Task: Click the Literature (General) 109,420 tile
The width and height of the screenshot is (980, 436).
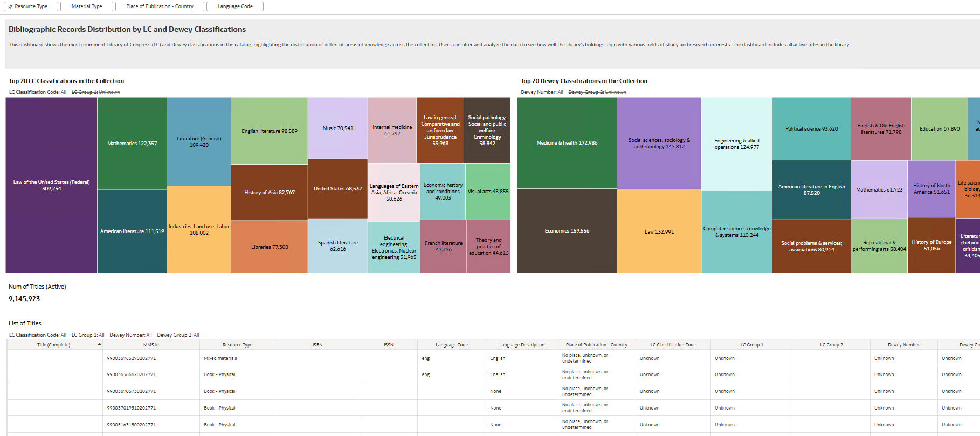Action: 199,141
